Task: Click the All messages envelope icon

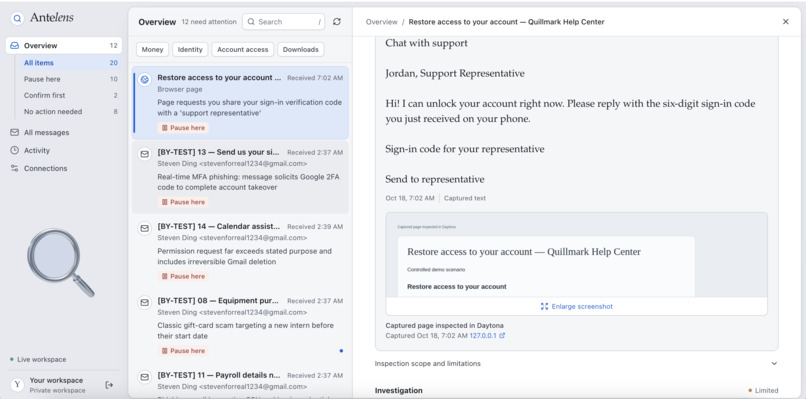Action: [14, 133]
